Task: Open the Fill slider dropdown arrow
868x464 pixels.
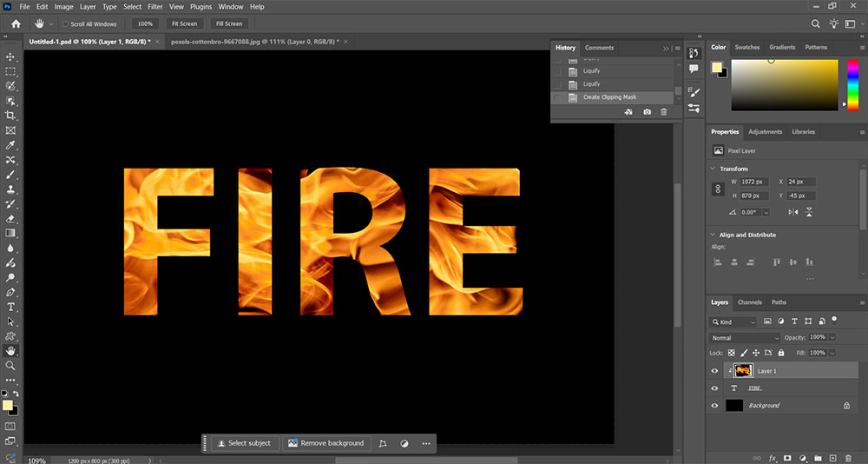Action: coord(832,353)
